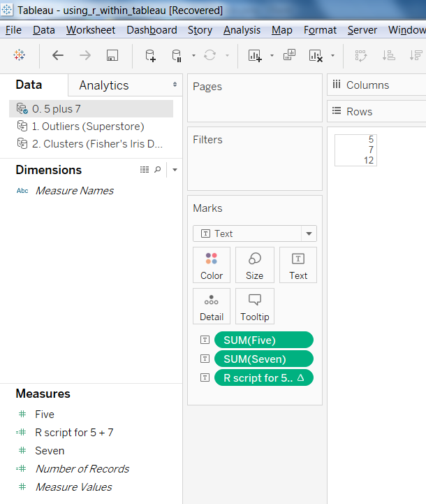Click the Swap Rows and Columns icon
426x504 pixels.
pyautogui.click(x=361, y=55)
